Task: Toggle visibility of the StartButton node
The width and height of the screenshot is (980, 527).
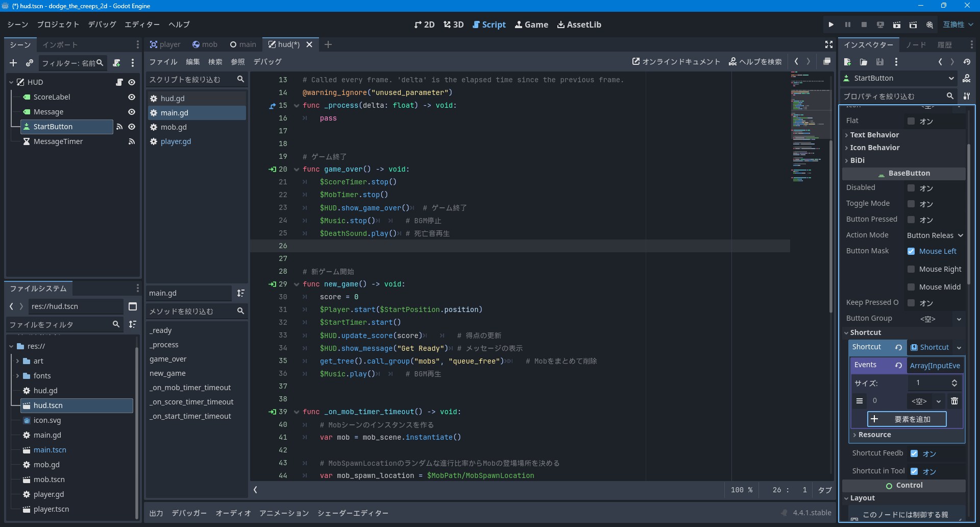Action: (x=132, y=127)
